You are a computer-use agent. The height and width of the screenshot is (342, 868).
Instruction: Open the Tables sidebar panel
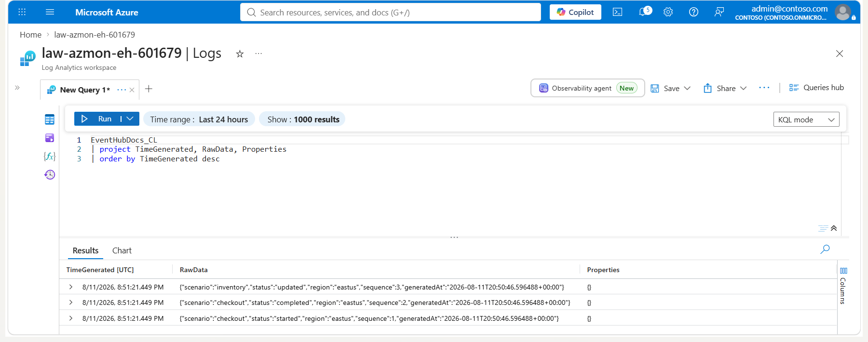(50, 119)
